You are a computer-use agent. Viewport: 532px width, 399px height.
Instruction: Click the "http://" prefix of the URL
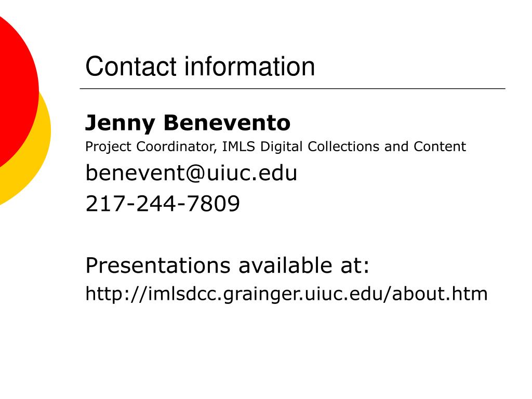pos(116,294)
